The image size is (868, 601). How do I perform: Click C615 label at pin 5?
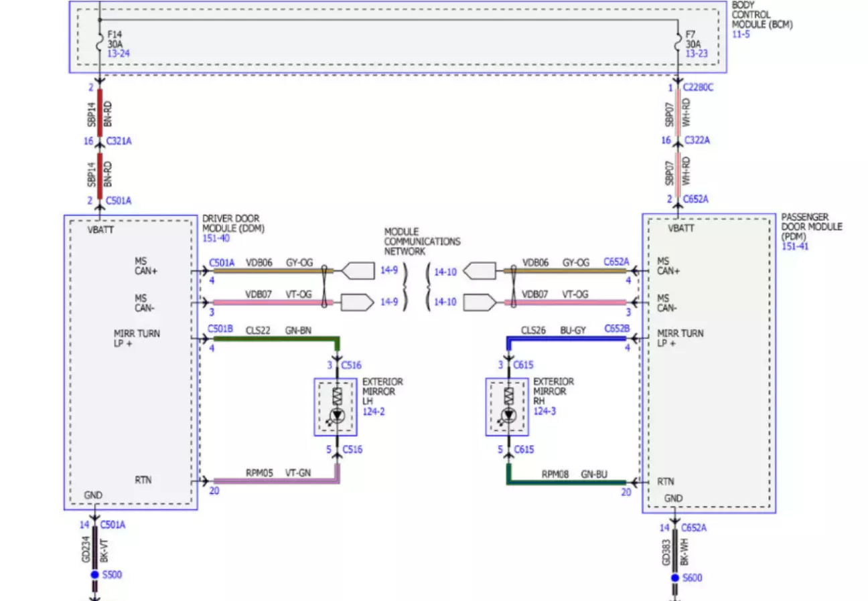tap(524, 449)
